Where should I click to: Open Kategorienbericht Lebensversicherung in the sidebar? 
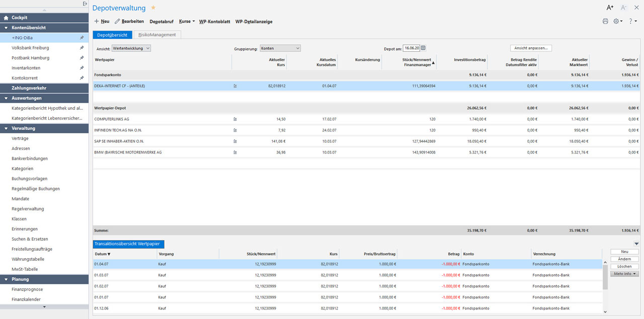[47, 118]
